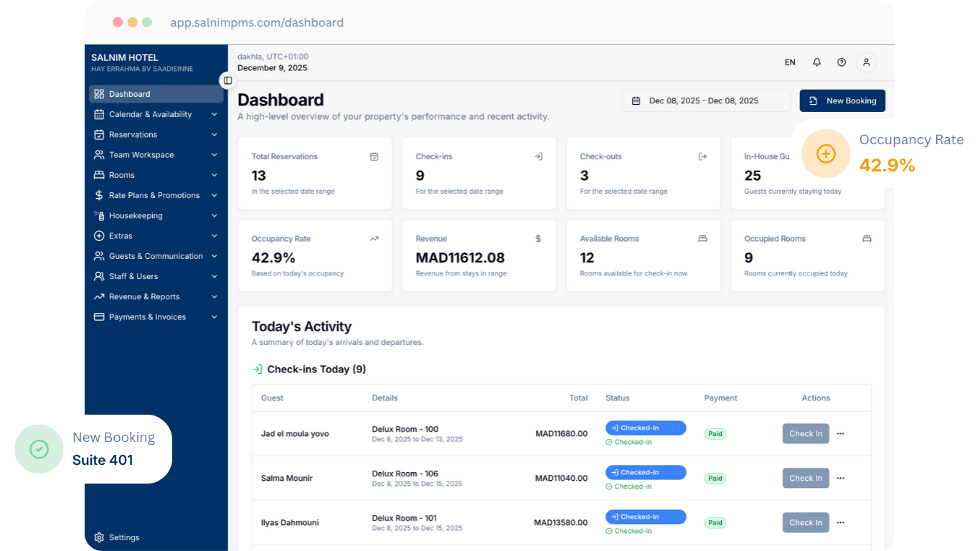This screenshot has width=980, height=551.
Task: Open the help question mark icon
Action: [842, 62]
